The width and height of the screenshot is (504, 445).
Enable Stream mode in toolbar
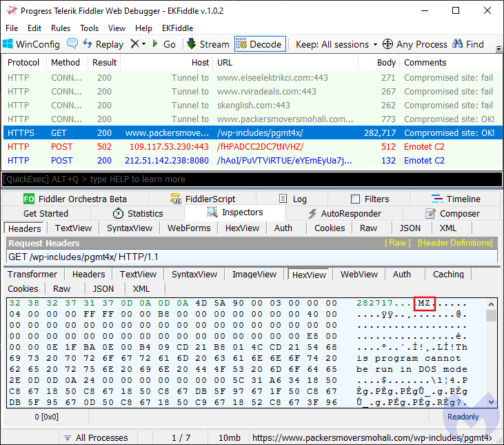click(x=208, y=44)
